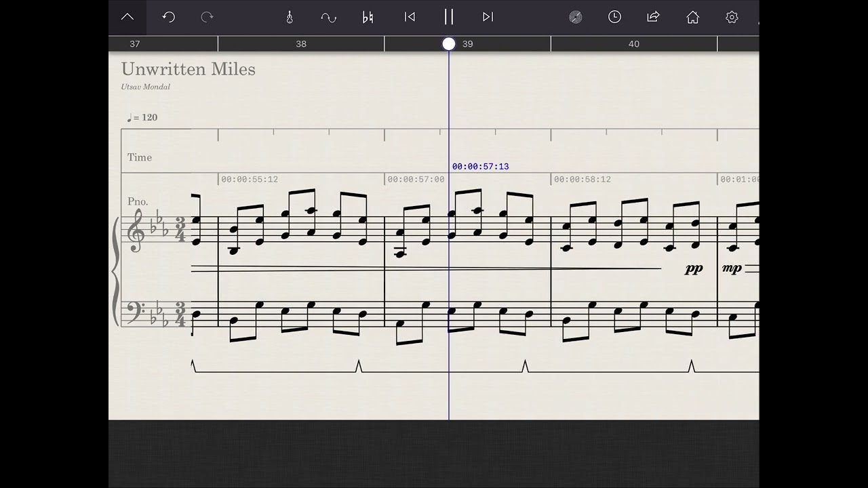868x488 pixels.
Task: Select the treble staff 3/4 time signature
Action: pyautogui.click(x=180, y=230)
